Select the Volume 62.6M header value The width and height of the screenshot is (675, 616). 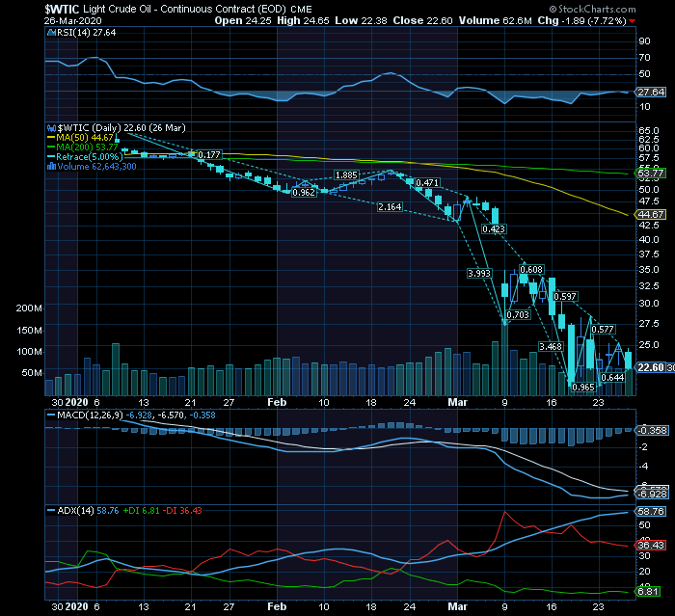pyautogui.click(x=495, y=20)
